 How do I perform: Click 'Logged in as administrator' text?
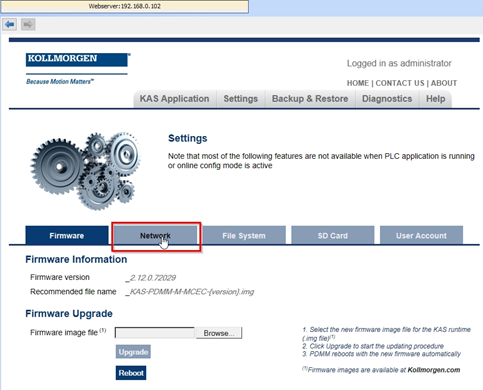(x=399, y=63)
